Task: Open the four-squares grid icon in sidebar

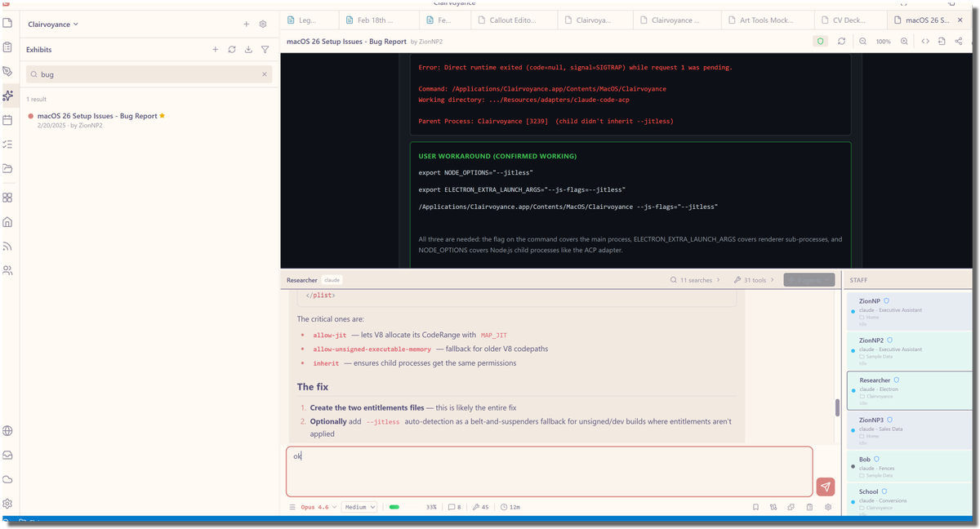Action: tap(7, 198)
